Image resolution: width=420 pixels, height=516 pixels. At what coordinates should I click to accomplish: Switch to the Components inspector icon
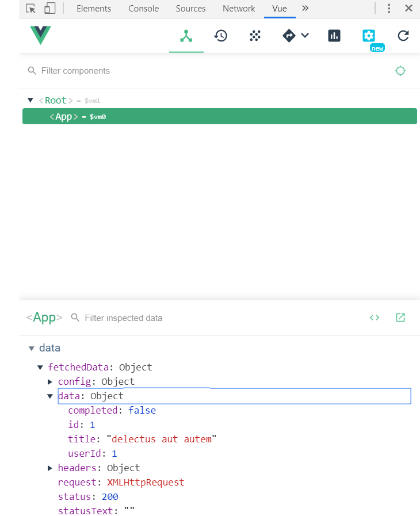(x=186, y=36)
